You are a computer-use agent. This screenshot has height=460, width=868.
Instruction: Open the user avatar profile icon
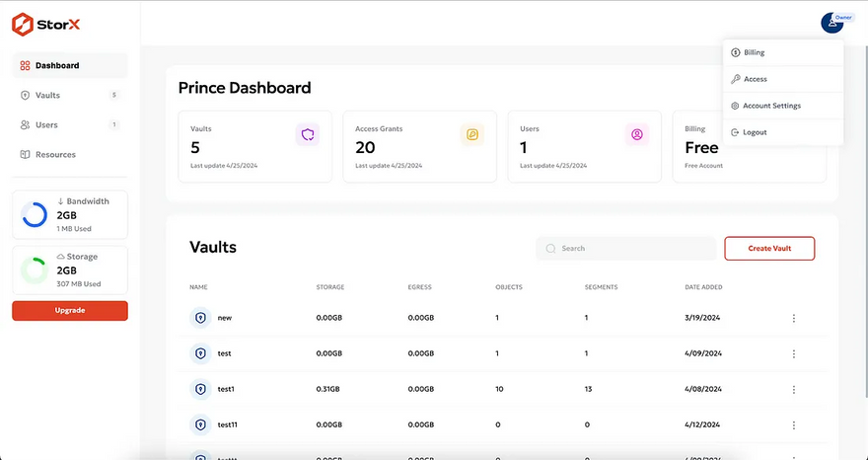tap(829, 23)
